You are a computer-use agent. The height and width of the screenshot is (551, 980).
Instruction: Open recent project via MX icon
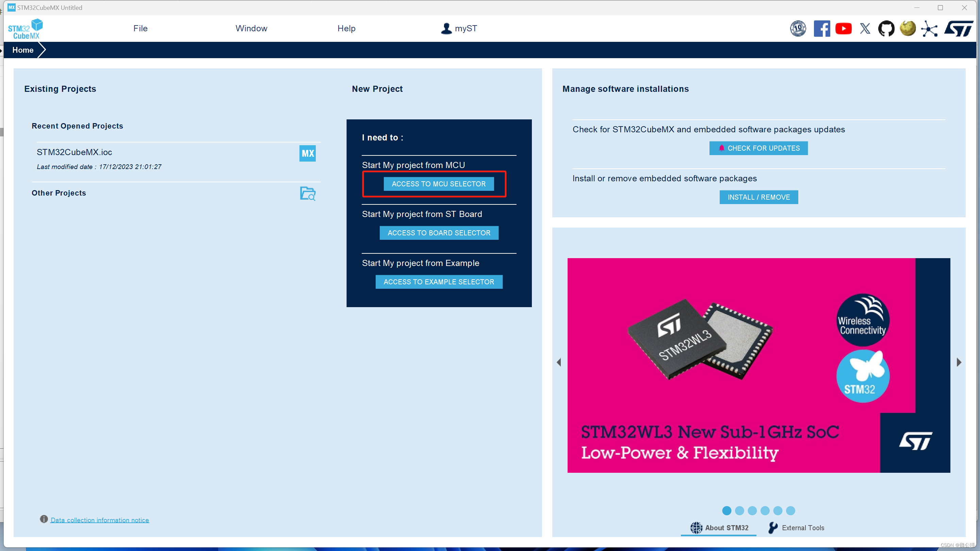[307, 153]
